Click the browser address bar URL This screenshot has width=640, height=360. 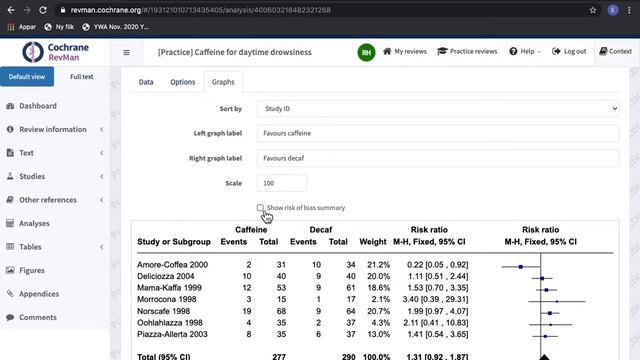tap(200, 10)
